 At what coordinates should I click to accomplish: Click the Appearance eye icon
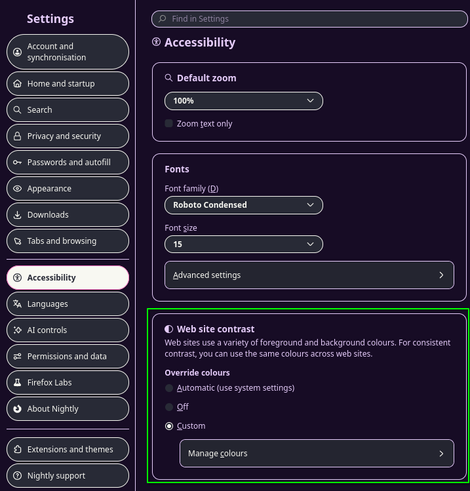coord(17,189)
